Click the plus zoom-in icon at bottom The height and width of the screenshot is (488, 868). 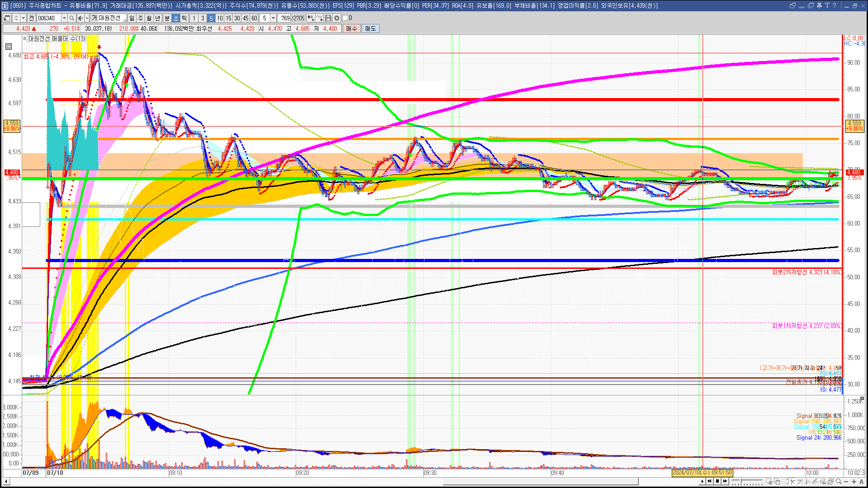[854, 482]
